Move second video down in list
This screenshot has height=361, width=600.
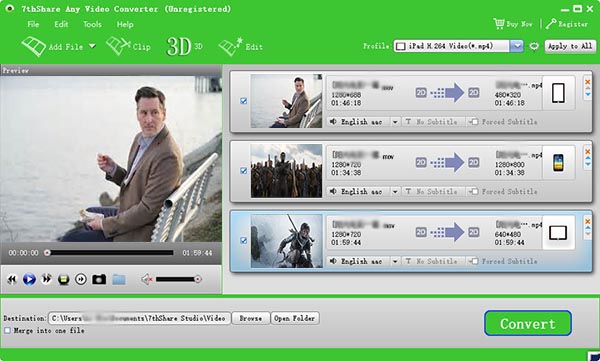(588, 164)
